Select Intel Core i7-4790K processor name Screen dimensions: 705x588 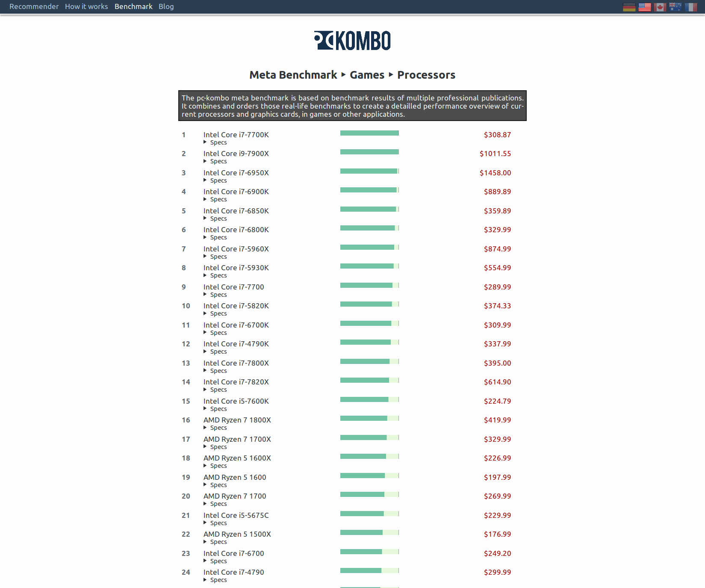(x=236, y=344)
